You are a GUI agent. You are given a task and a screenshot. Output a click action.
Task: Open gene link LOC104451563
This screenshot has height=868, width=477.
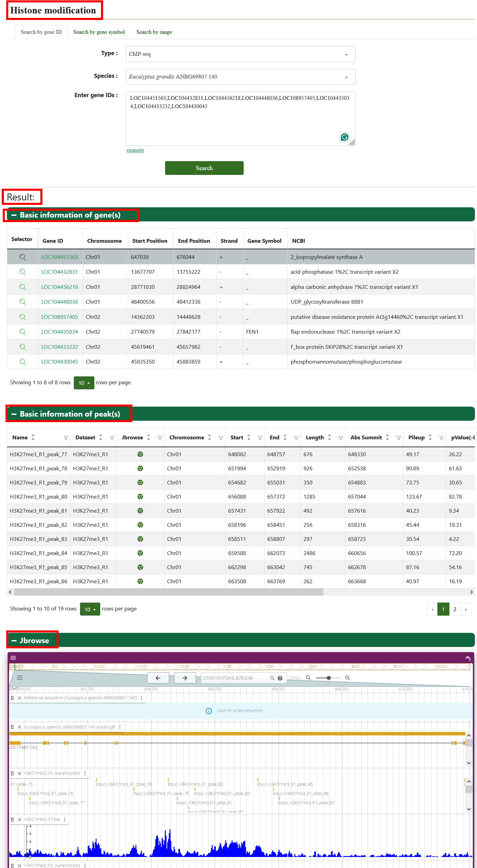60,257
